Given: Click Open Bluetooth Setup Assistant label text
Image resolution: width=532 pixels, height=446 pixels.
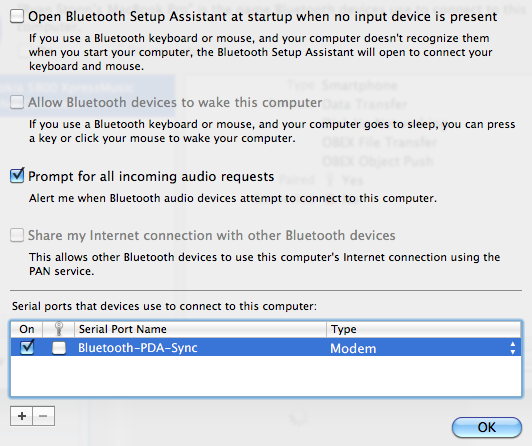Looking at the screenshot, I should (263, 17).
